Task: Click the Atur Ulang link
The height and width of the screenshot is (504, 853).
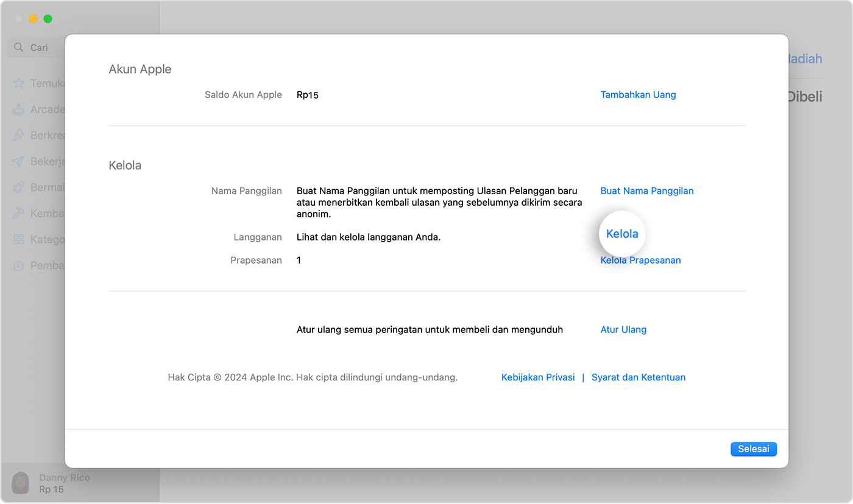Action: tap(623, 330)
